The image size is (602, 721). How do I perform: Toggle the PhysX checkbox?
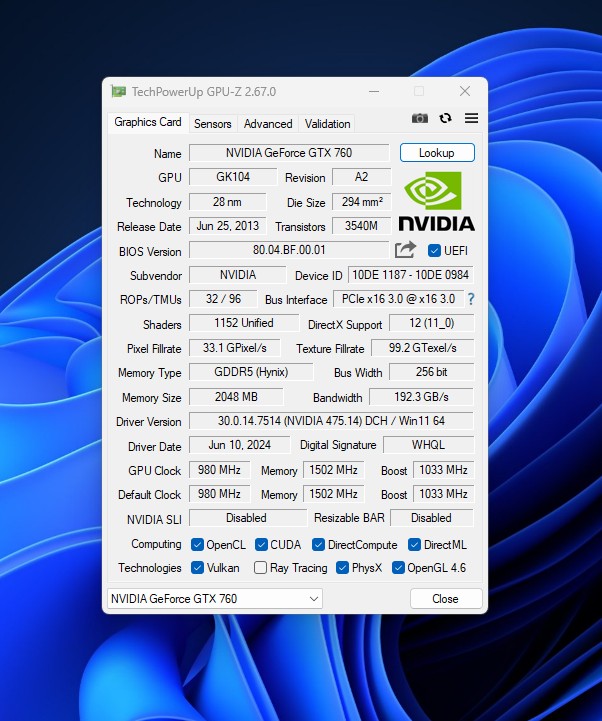[x=343, y=568]
